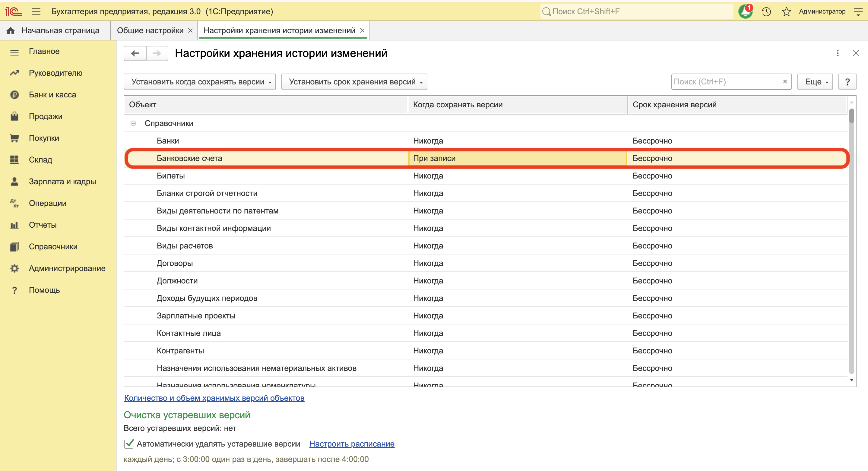
Task: Open the history clock icon
Action: (766, 12)
